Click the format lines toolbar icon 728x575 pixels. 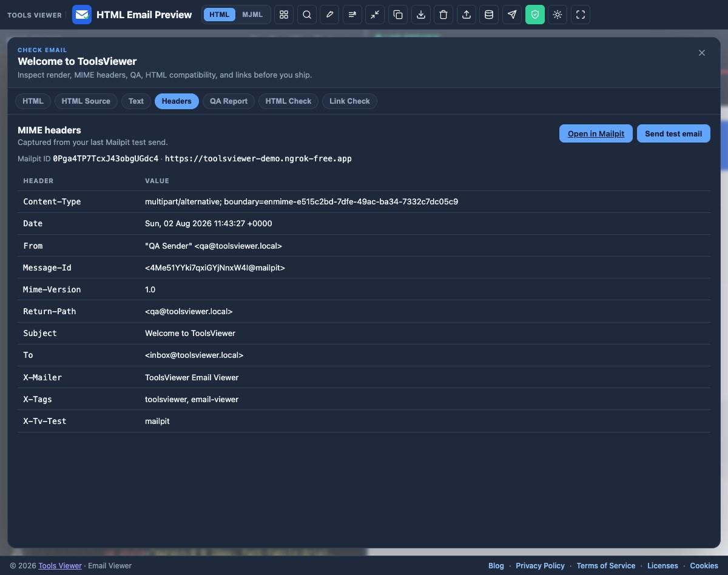click(352, 15)
